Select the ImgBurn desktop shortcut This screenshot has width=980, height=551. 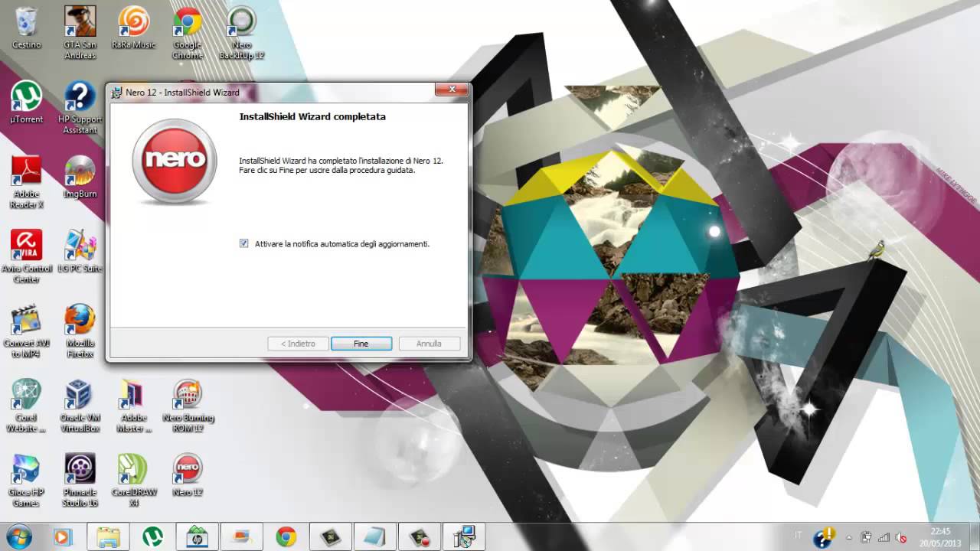click(80, 177)
